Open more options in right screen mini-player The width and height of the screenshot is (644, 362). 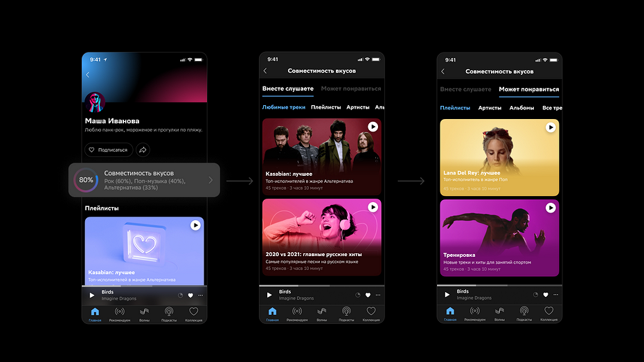[x=555, y=294]
